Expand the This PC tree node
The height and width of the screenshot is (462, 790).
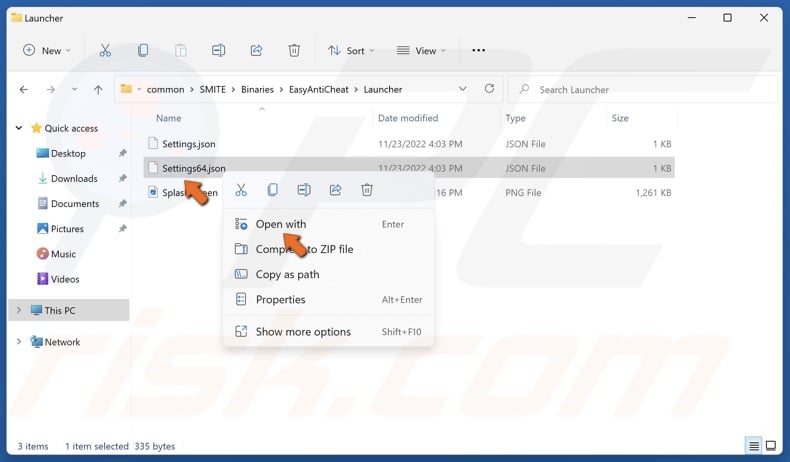pos(19,310)
